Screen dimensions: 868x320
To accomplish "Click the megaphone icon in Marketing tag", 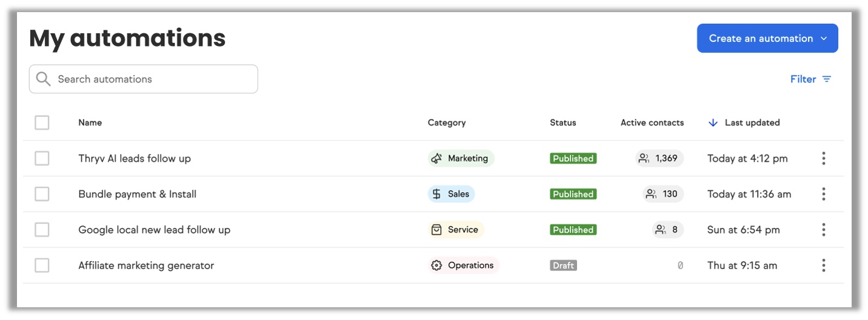I will 436,159.
